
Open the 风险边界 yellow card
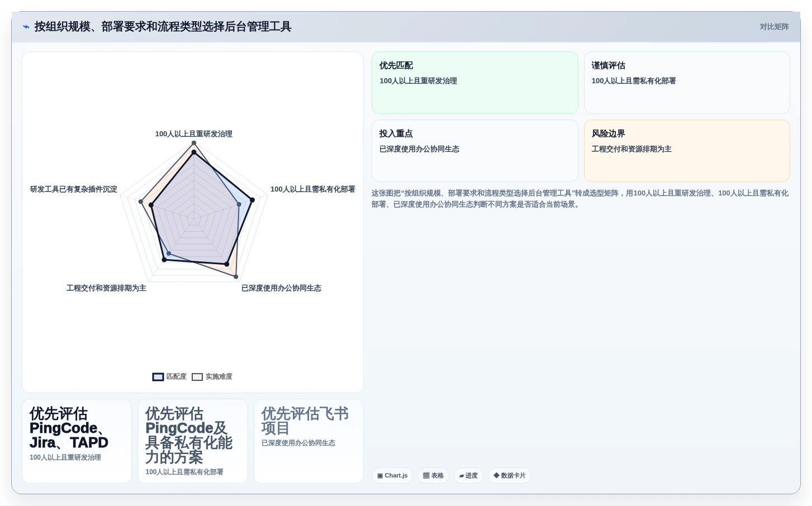pos(687,151)
